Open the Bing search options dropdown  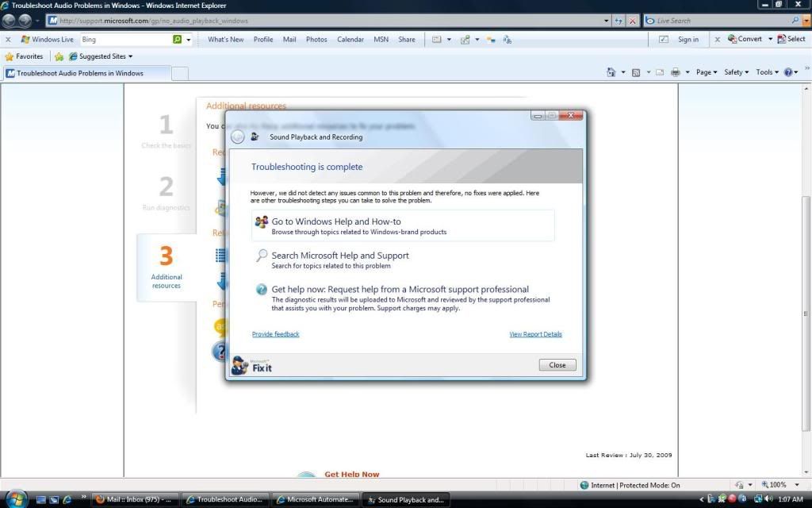[x=189, y=40]
